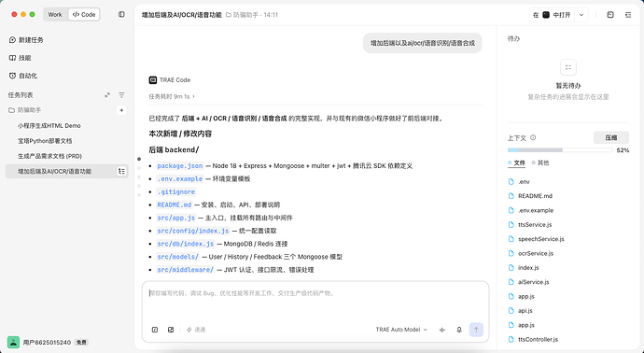Screen dimensions: 644x353
Task: Click the 免费 badge next to username
Action: 81,343
